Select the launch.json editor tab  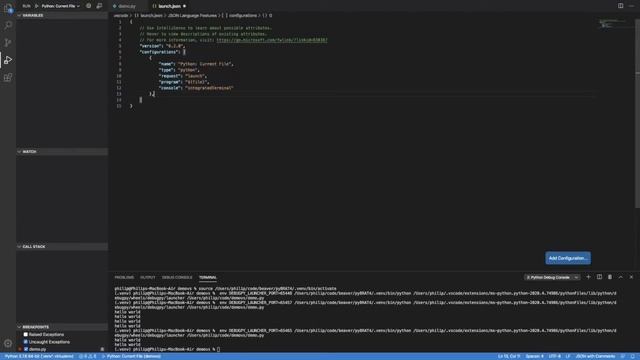click(169, 6)
